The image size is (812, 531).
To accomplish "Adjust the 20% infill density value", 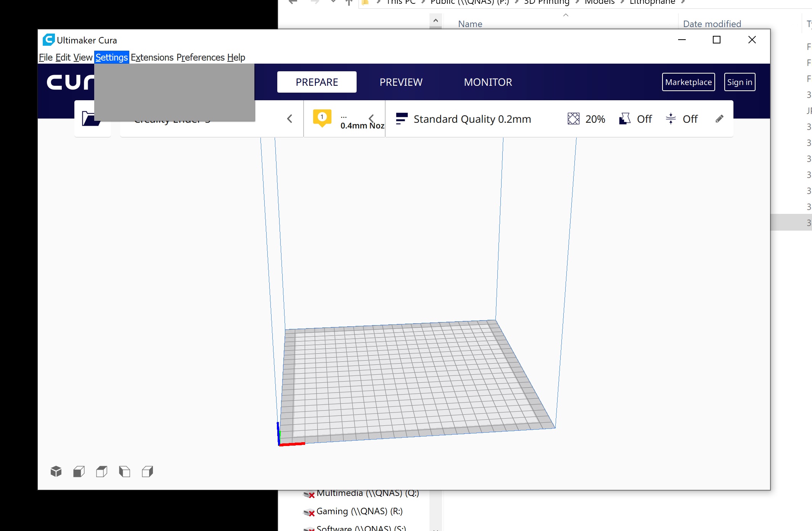I will pos(595,119).
